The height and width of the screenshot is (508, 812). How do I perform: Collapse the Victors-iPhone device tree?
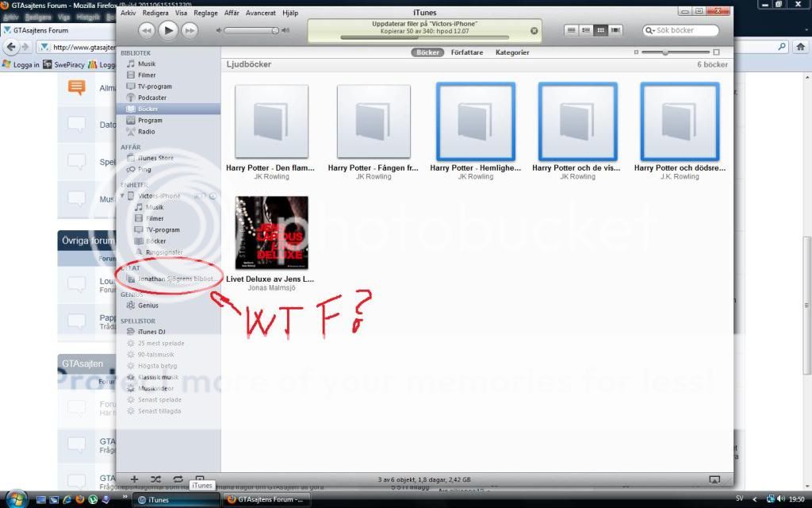(122, 196)
